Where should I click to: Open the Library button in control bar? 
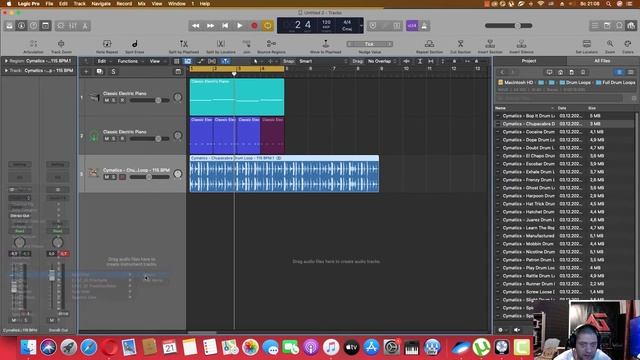click(9, 26)
